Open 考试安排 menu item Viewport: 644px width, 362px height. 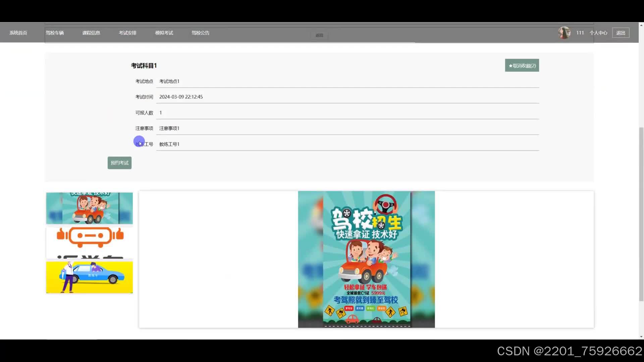[127, 33]
